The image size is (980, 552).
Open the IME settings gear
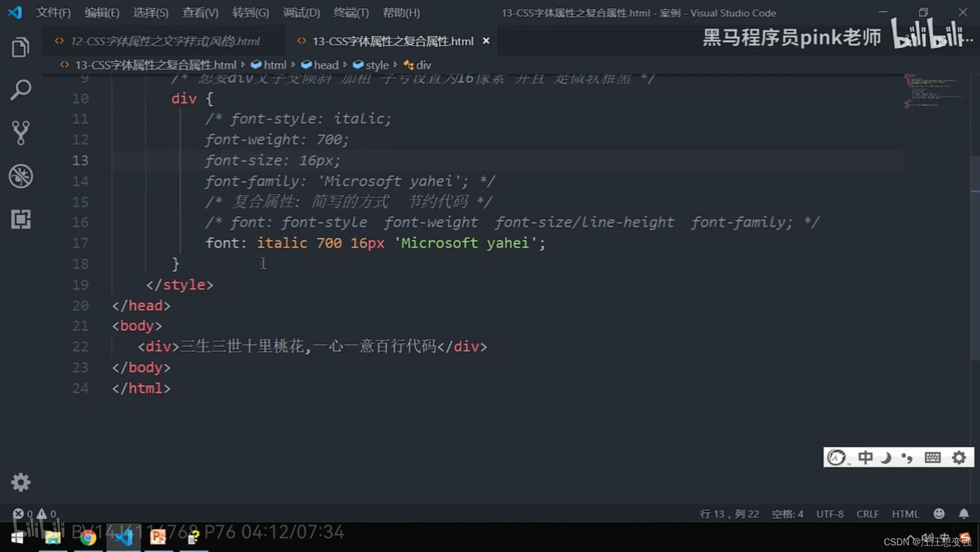coord(959,457)
